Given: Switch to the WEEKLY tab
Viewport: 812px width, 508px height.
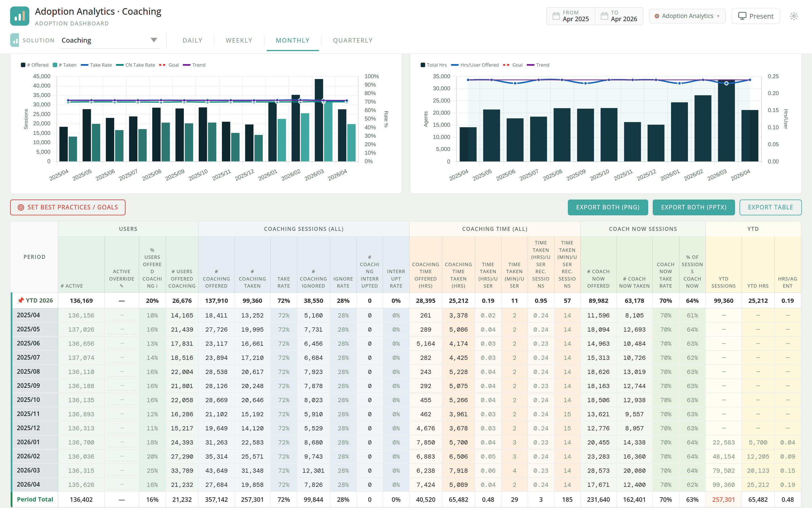Looking at the screenshot, I should tap(239, 40).
